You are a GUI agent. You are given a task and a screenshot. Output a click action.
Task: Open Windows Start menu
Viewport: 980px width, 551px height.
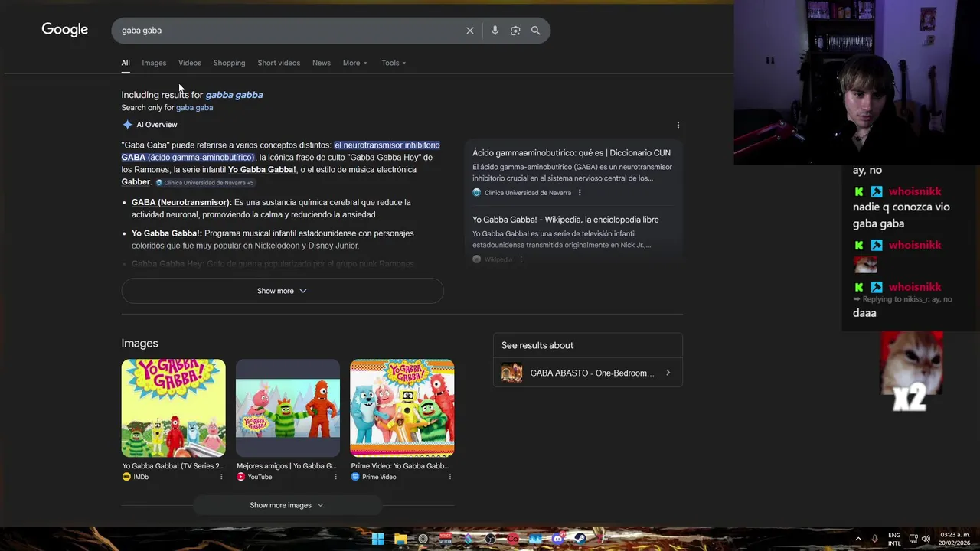377,539
